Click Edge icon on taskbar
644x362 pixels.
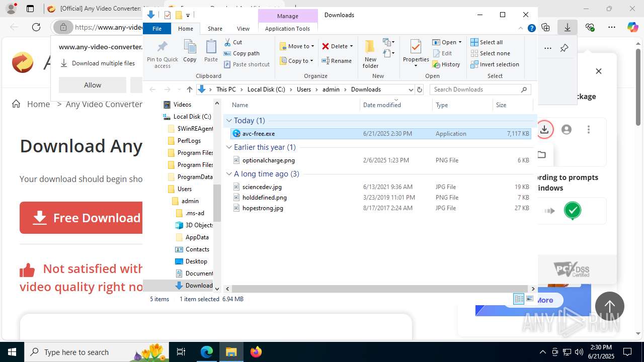click(207, 352)
